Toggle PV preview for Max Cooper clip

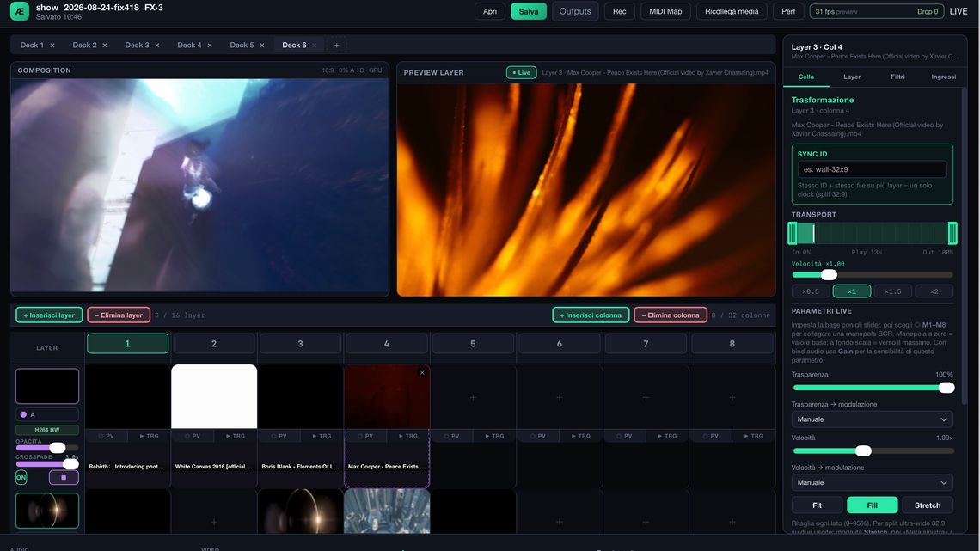365,436
